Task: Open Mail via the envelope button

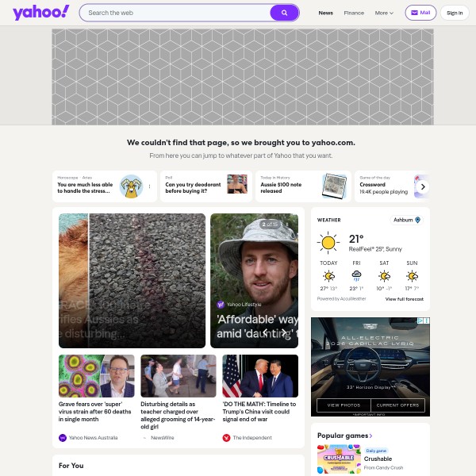Action: (x=420, y=13)
